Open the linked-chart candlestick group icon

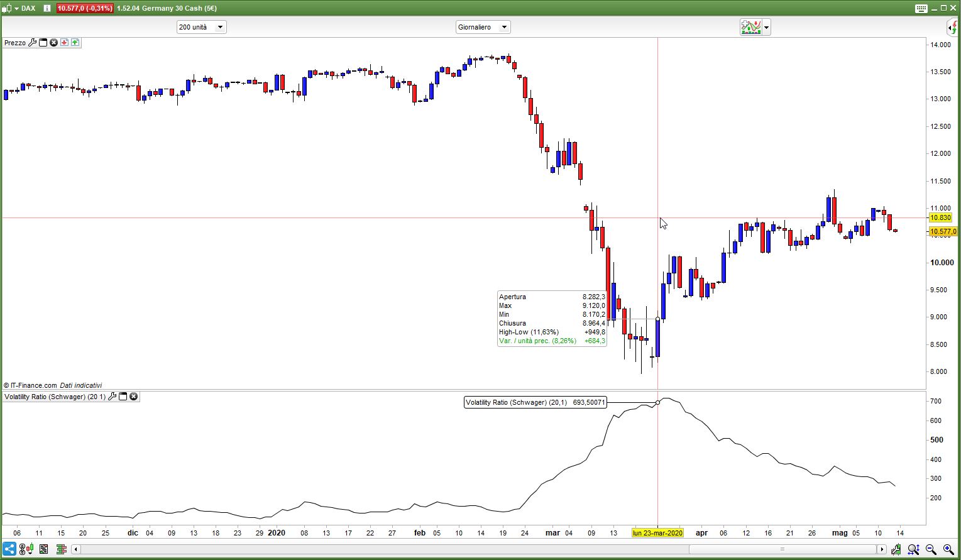click(26, 549)
